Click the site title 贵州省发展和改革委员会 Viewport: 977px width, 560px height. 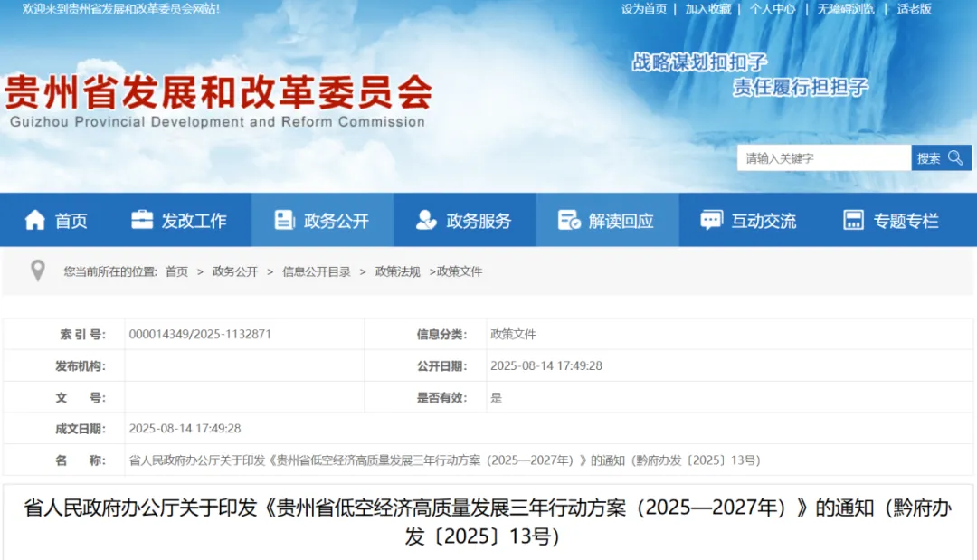point(218,91)
